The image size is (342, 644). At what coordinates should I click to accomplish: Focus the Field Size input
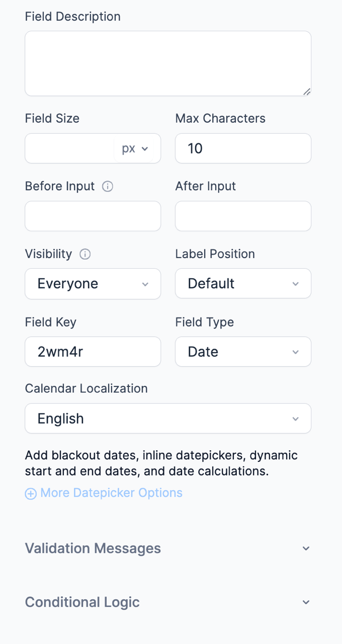(69, 148)
